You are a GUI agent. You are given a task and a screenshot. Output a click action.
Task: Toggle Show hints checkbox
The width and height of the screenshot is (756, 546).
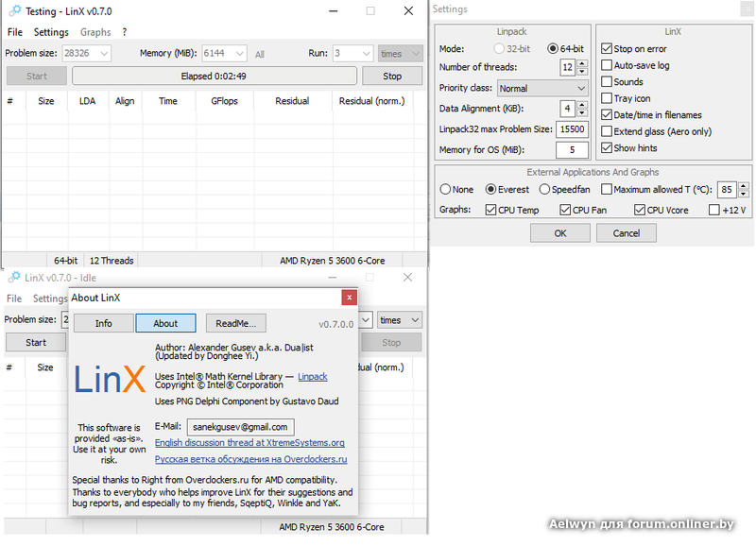(x=607, y=147)
